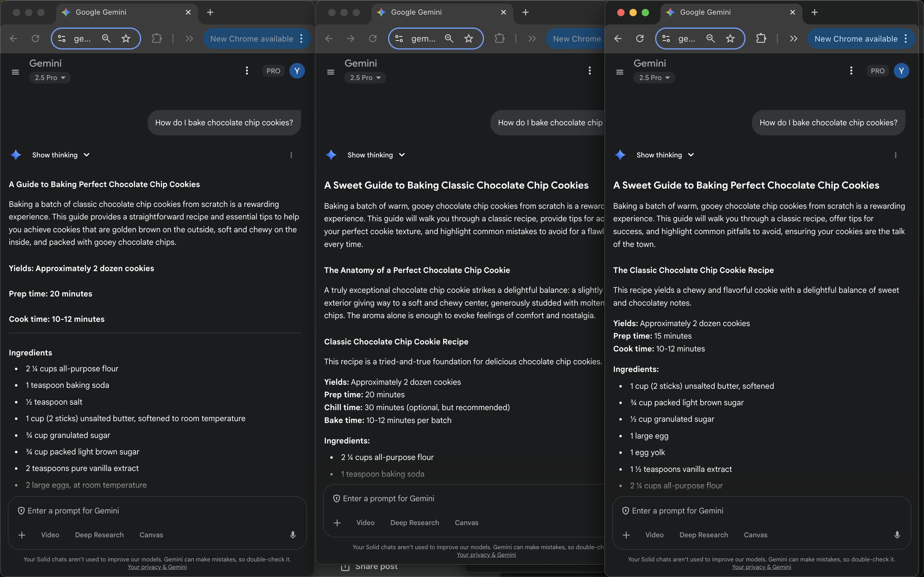Click microphone icon in left Gemini window

[293, 535]
